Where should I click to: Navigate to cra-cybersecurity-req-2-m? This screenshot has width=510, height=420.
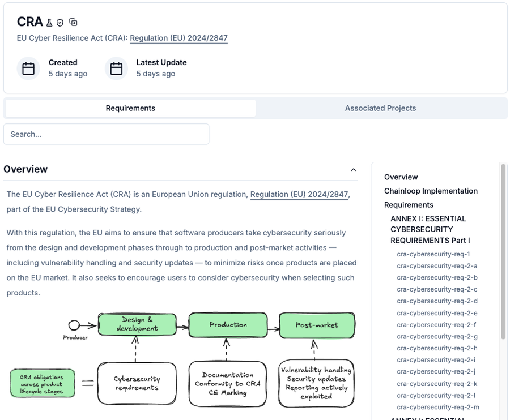pos(438,407)
